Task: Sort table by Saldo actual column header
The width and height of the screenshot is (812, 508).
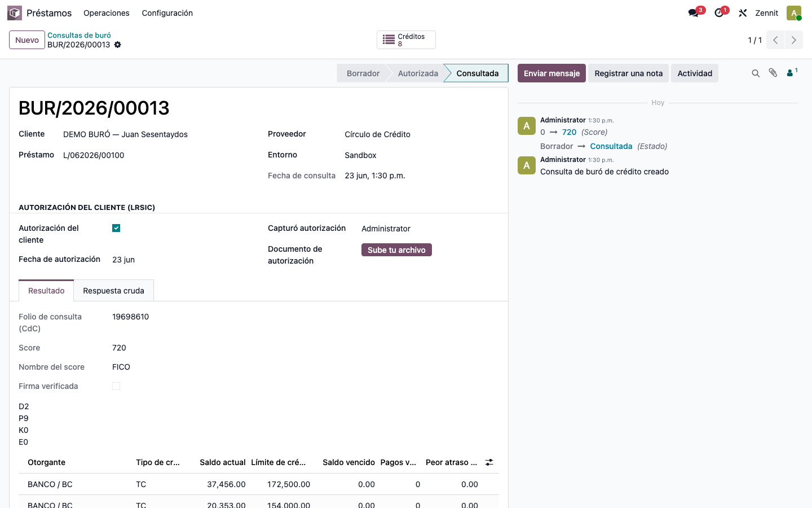Action: (223, 462)
